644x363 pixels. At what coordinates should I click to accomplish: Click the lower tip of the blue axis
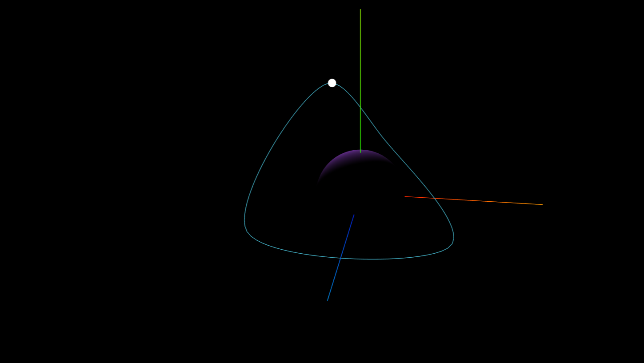click(x=328, y=299)
